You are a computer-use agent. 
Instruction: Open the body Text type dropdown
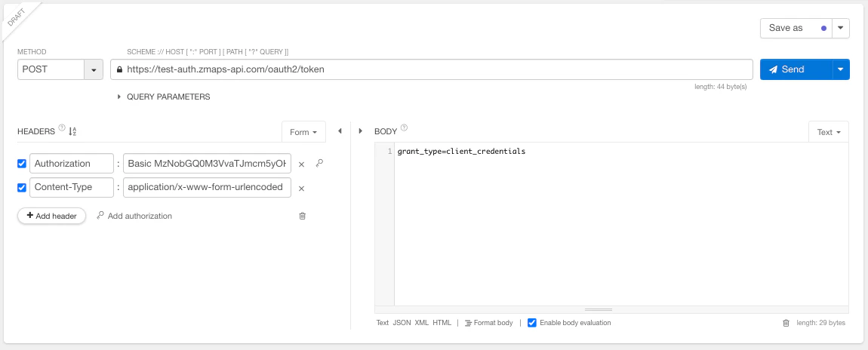tap(829, 132)
